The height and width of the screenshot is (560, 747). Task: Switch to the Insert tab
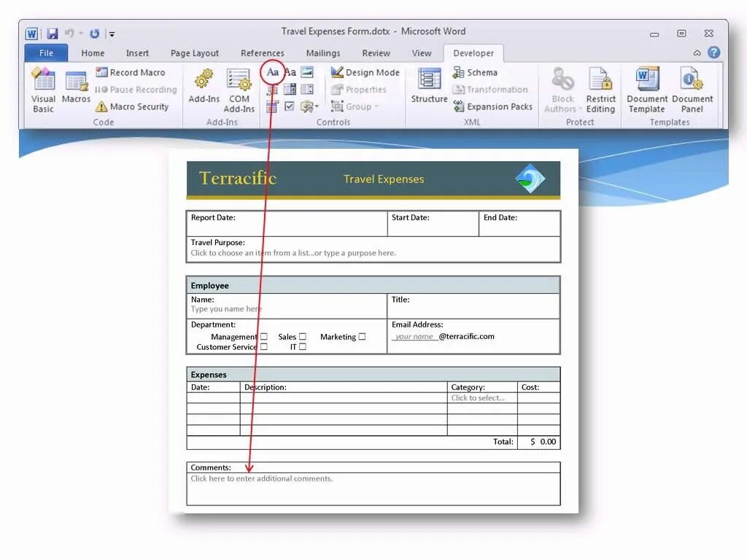(x=137, y=52)
